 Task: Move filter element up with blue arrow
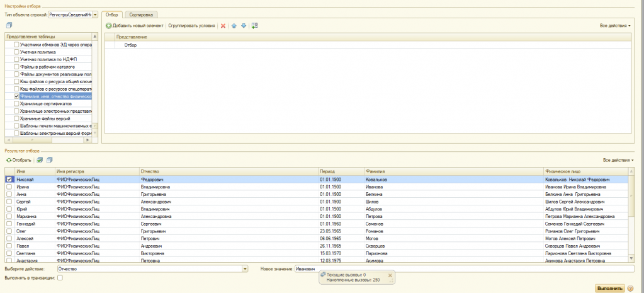[x=234, y=26]
